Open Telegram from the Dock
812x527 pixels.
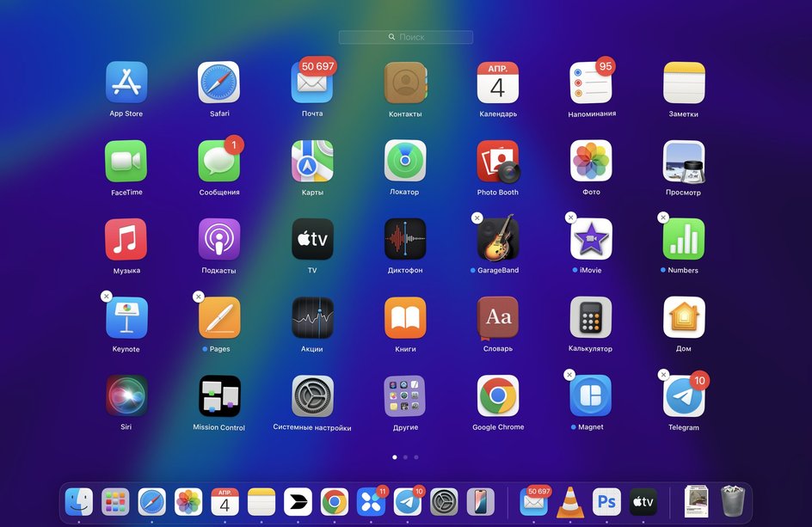pos(408,501)
